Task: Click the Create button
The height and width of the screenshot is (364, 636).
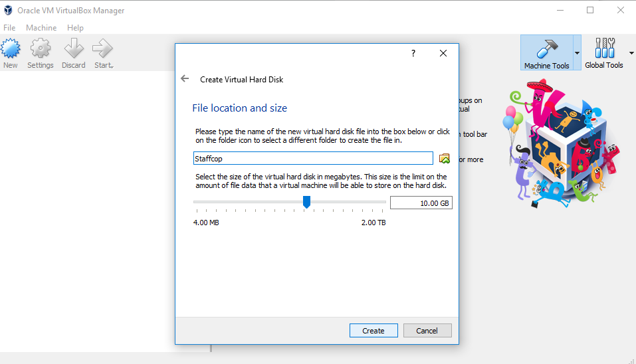Action: 373,330
